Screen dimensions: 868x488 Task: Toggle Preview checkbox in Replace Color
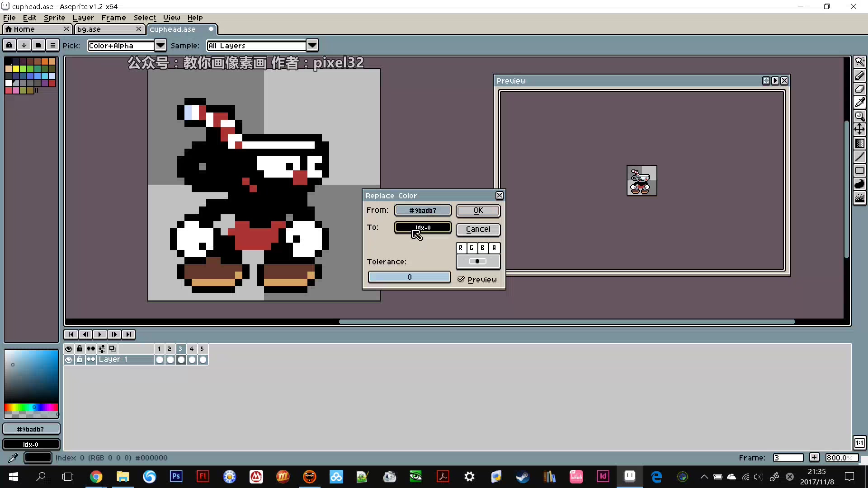[x=461, y=279]
